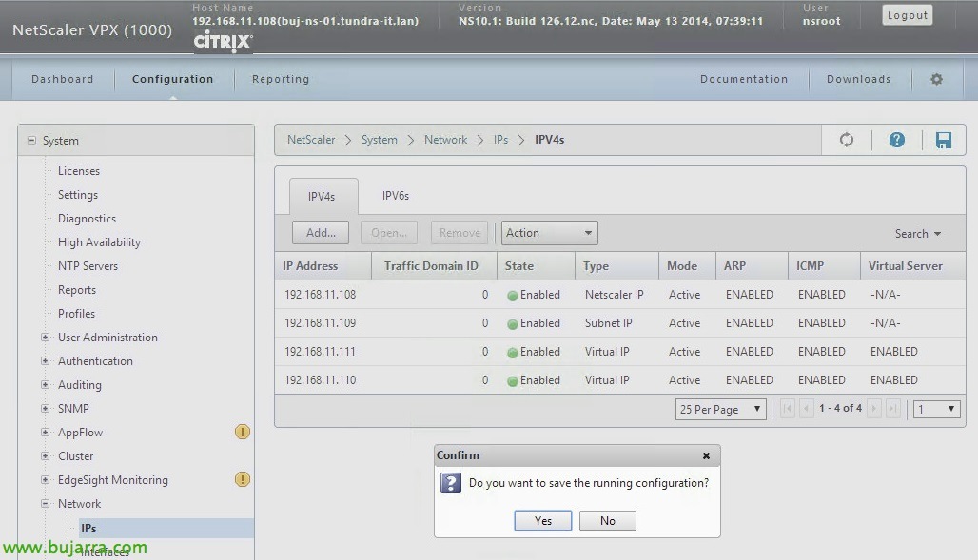Click the Citrix logo
This screenshot has height=560, width=978.
click(224, 41)
